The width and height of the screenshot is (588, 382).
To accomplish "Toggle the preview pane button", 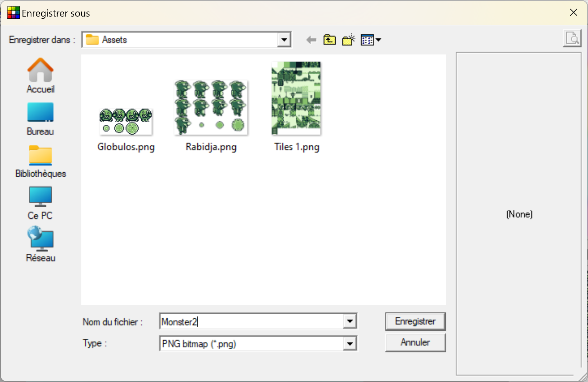I will tap(572, 38).
